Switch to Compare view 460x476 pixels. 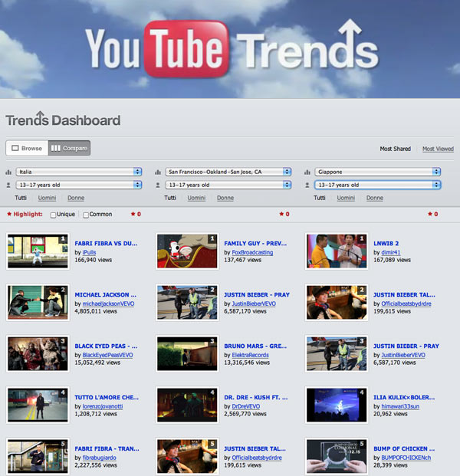(69, 148)
